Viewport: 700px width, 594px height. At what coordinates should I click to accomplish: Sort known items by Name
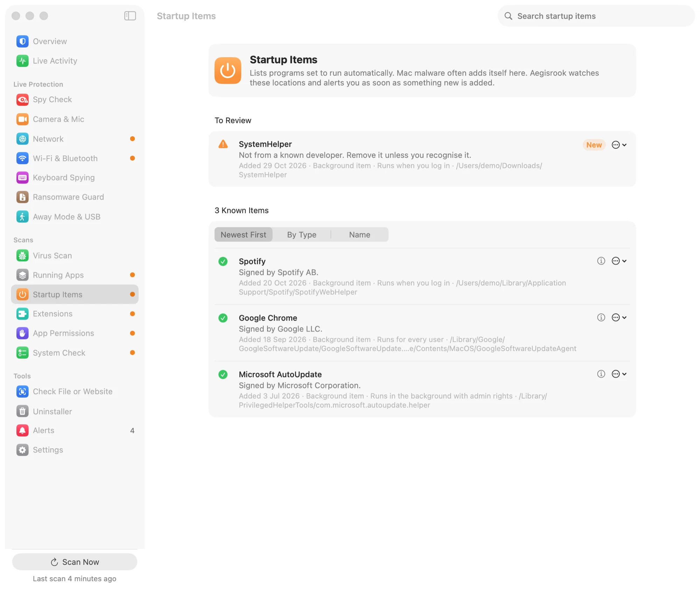tap(359, 235)
